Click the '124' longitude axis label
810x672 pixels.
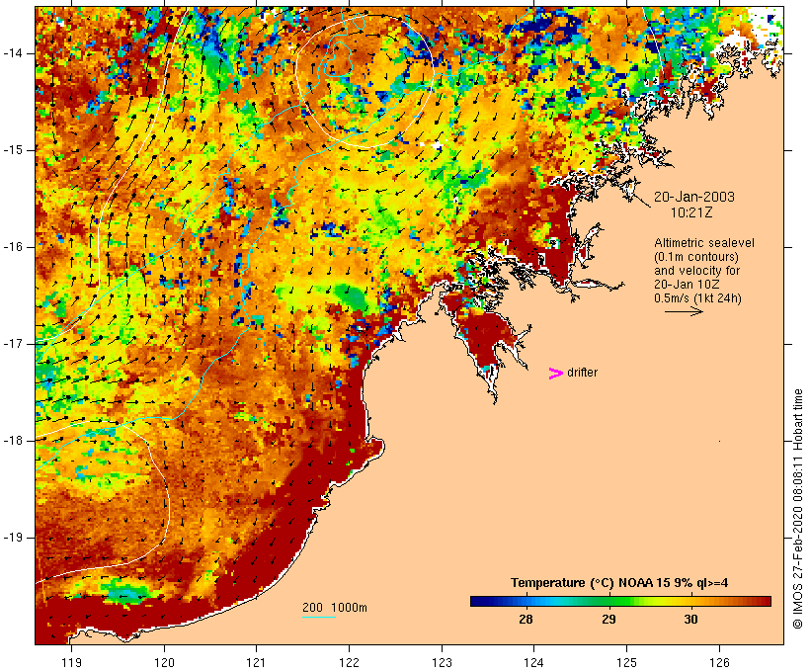tap(533, 662)
